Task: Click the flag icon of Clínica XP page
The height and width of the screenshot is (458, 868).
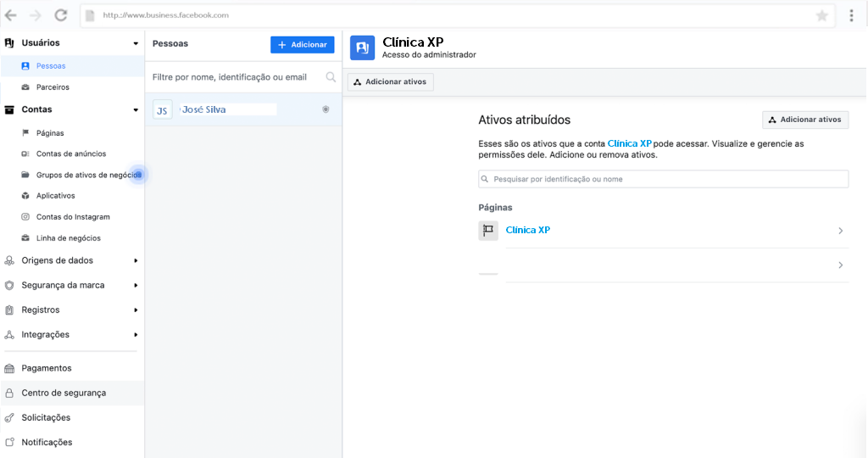Action: 488,231
